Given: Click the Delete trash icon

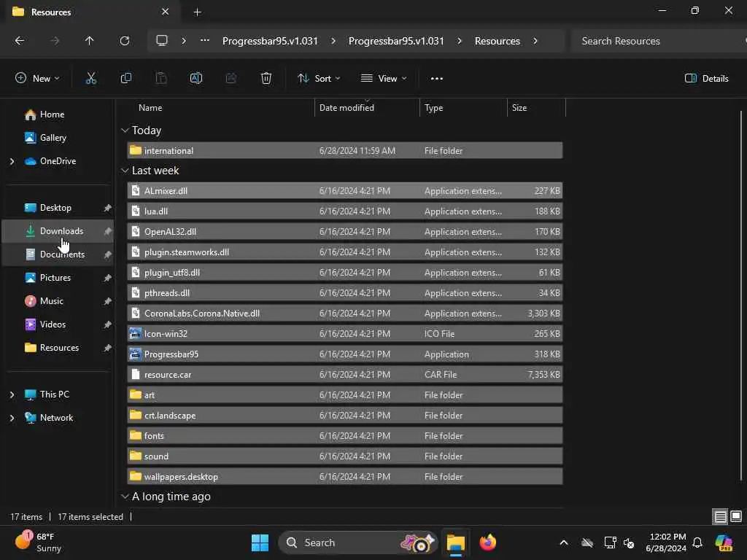Looking at the screenshot, I should (x=266, y=79).
